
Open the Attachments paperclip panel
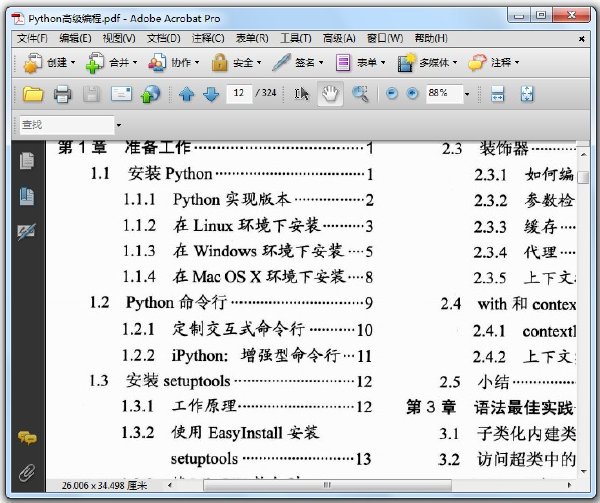click(27, 473)
